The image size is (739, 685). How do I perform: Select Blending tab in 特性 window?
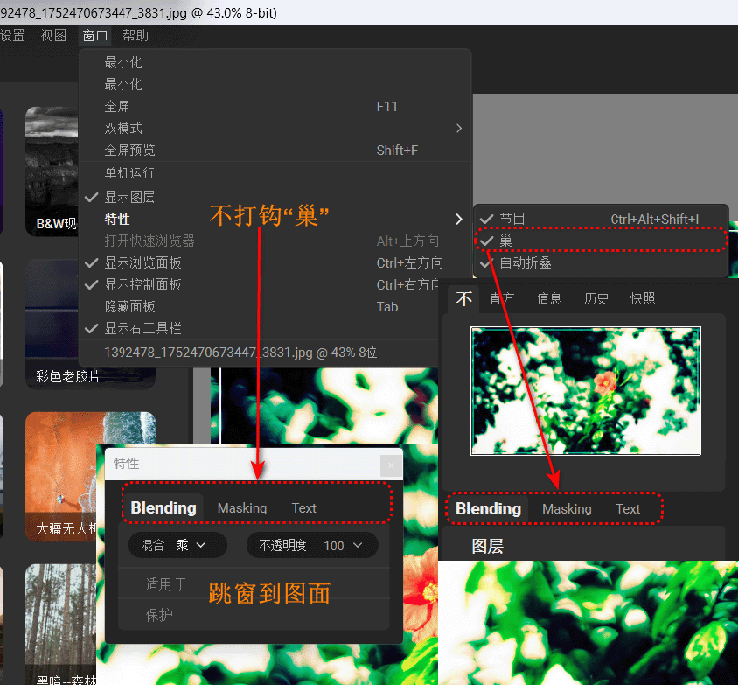point(164,508)
